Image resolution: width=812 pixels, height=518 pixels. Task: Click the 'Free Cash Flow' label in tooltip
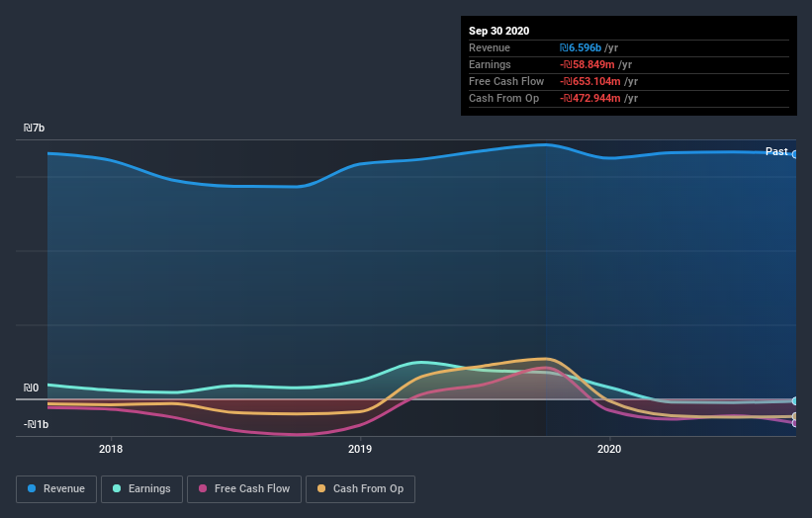tap(506, 81)
